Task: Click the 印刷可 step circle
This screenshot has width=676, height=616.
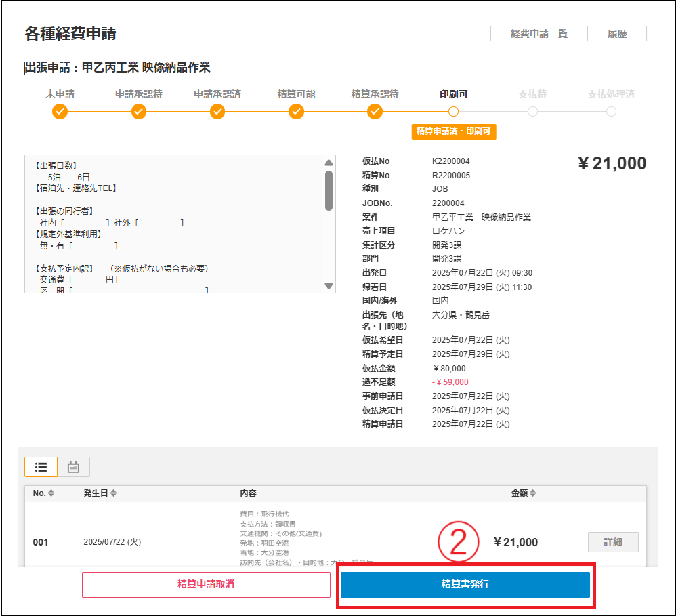Action: click(454, 112)
